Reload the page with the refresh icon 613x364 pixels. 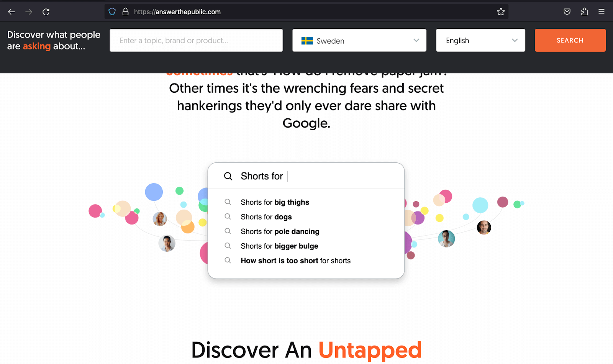pos(46,12)
